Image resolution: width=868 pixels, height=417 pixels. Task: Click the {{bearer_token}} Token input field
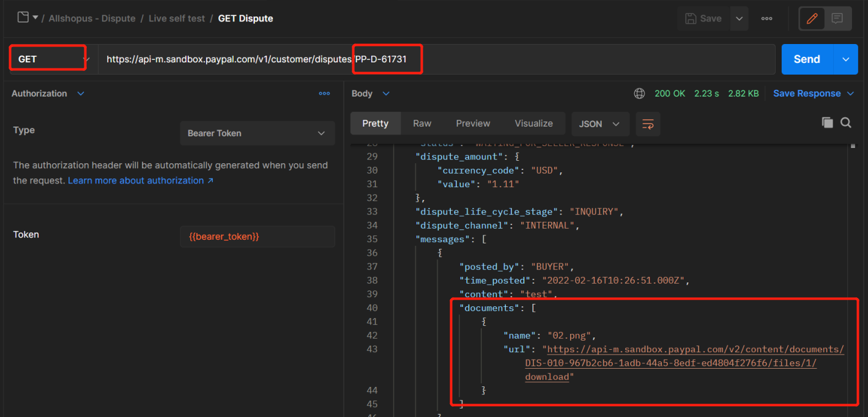pos(258,237)
